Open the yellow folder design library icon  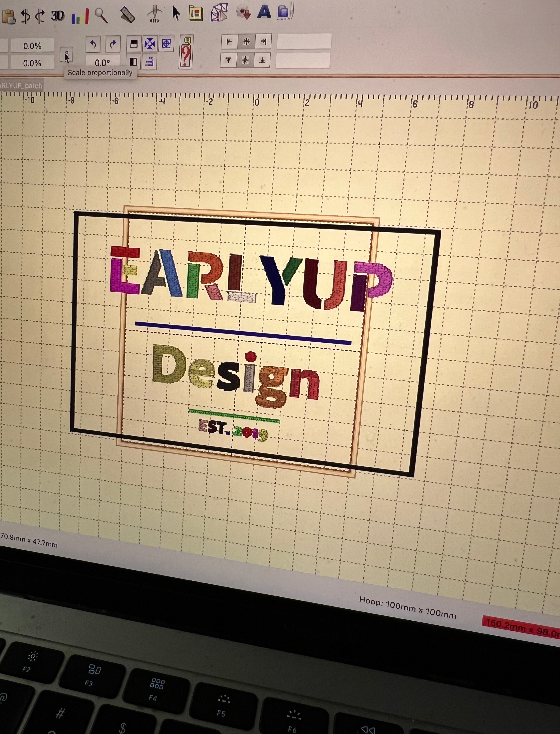click(196, 14)
